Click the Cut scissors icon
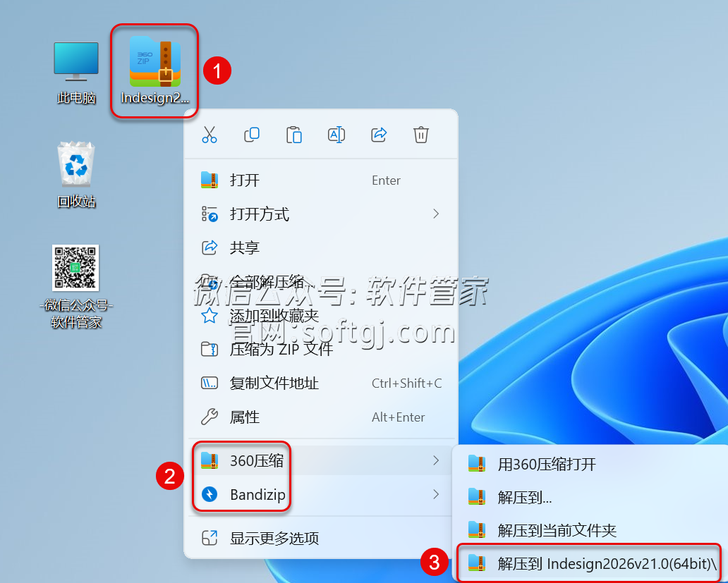This screenshot has height=583, width=728. (x=210, y=135)
